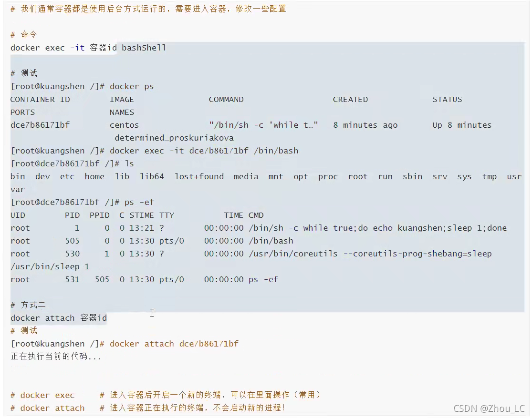
Task: Click the '/usr/bin/sleep 1' line
Action: tap(50, 267)
